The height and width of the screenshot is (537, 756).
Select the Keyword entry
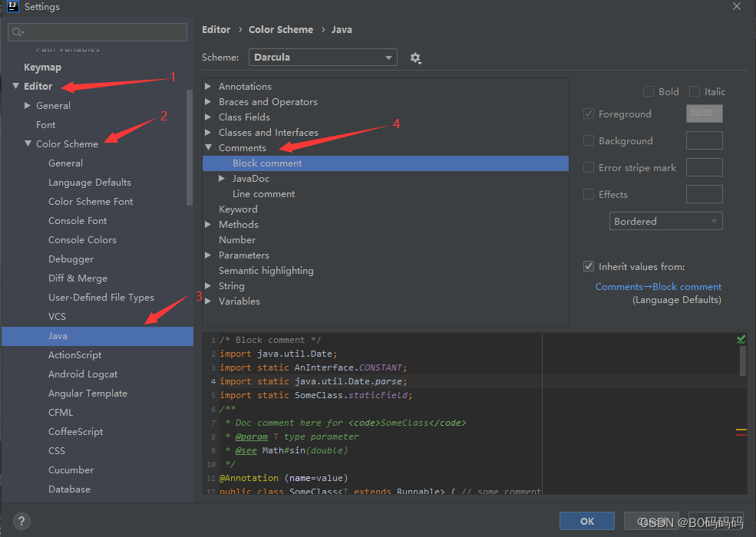point(238,209)
